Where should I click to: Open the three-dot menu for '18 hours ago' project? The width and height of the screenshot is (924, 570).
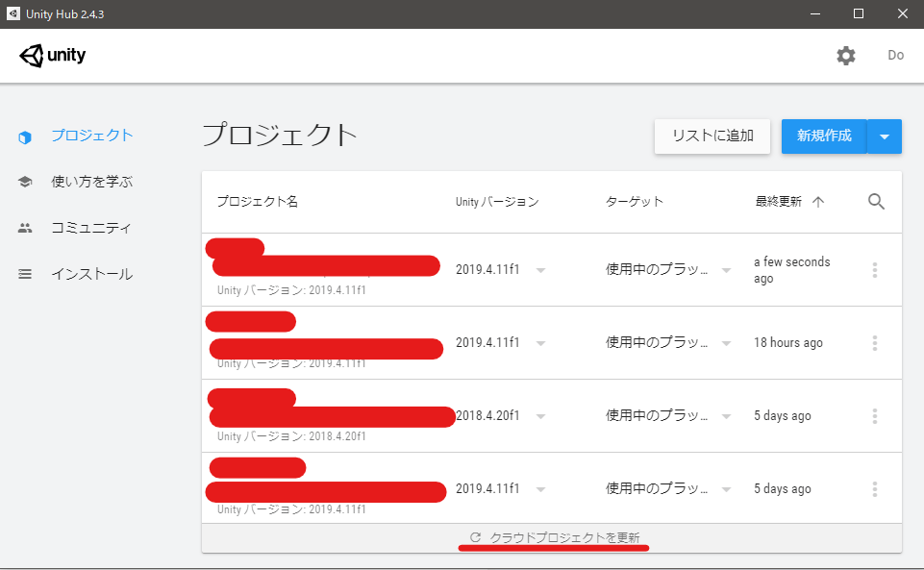pyautogui.click(x=875, y=343)
